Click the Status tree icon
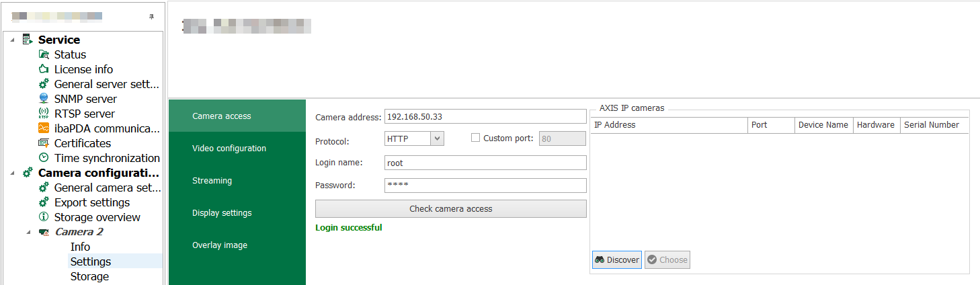The width and height of the screenshot is (980, 285). coord(44,54)
